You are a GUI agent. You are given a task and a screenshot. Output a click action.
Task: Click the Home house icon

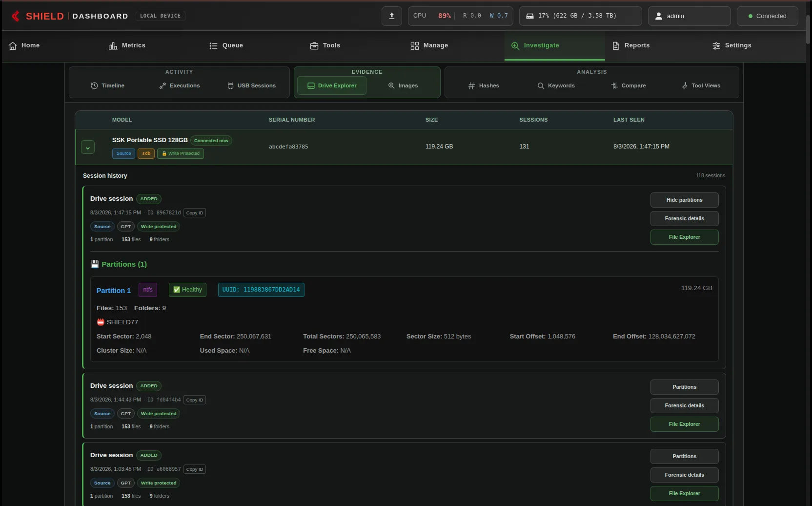click(x=13, y=45)
